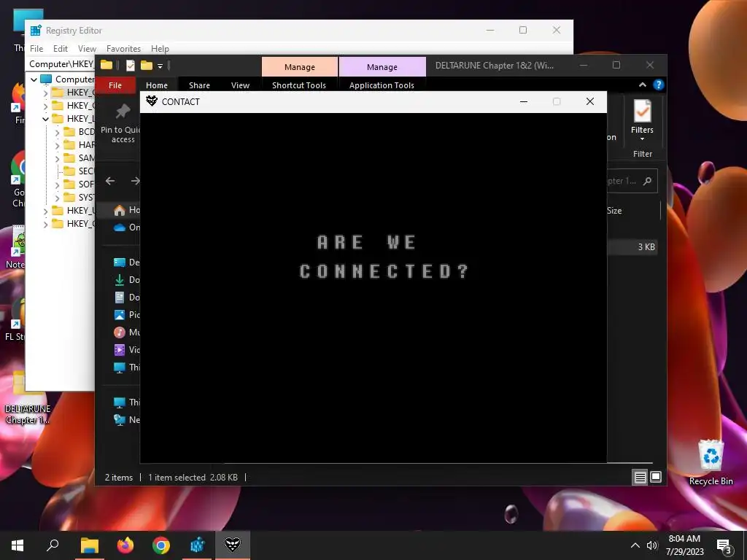Collapse the Computer node in Registry Editor
This screenshot has width=747, height=560.
click(34, 79)
